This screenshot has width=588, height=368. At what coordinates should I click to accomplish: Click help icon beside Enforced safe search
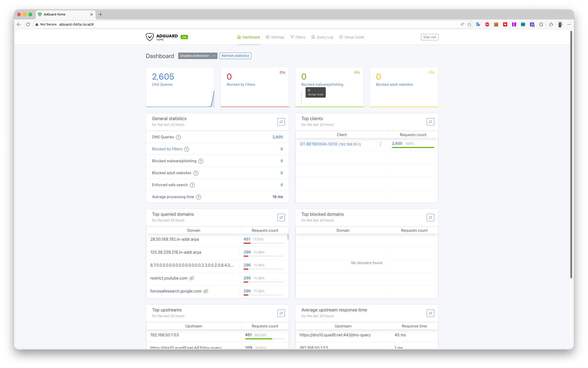192,185
